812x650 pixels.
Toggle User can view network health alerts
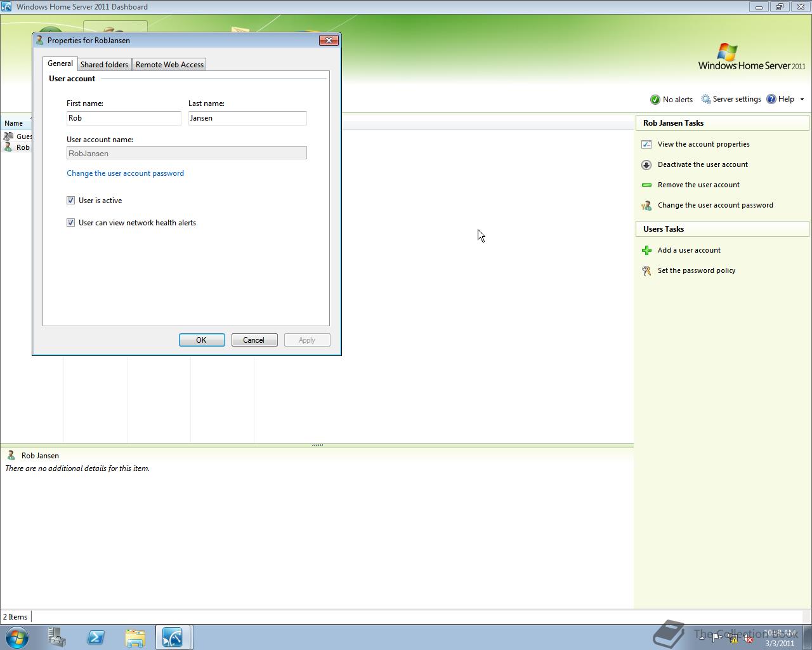(x=70, y=222)
